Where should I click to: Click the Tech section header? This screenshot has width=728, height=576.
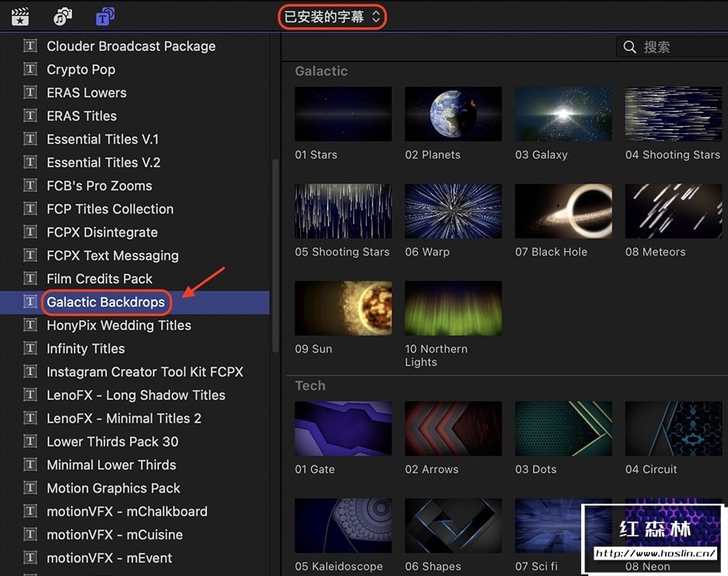(310, 386)
